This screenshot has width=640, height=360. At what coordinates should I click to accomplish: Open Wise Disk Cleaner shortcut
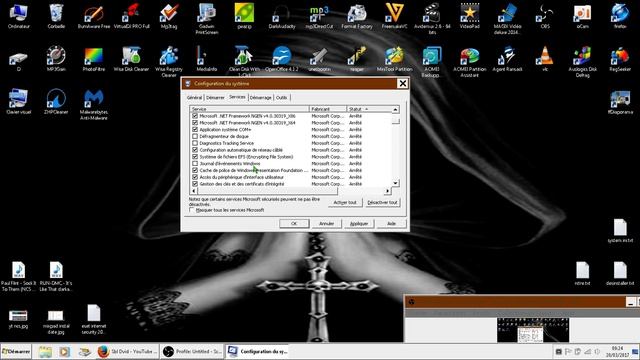tap(131, 59)
